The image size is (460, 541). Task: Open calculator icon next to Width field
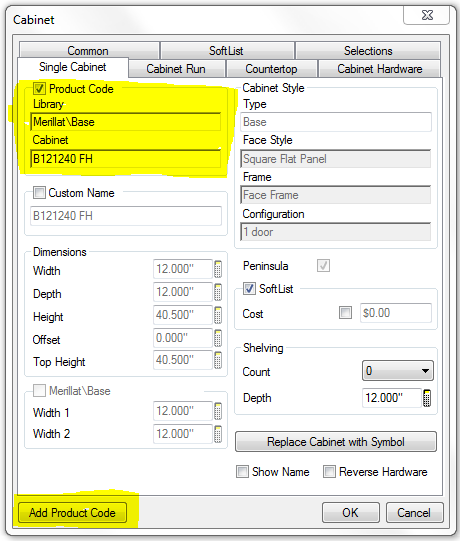point(218,269)
